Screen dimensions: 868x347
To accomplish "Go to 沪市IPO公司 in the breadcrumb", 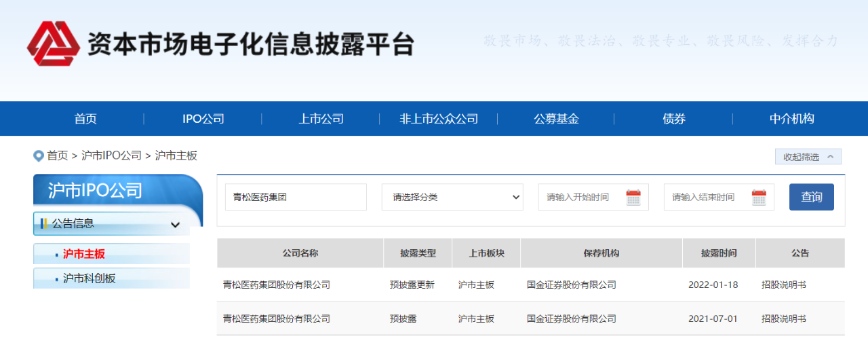I will (111, 156).
